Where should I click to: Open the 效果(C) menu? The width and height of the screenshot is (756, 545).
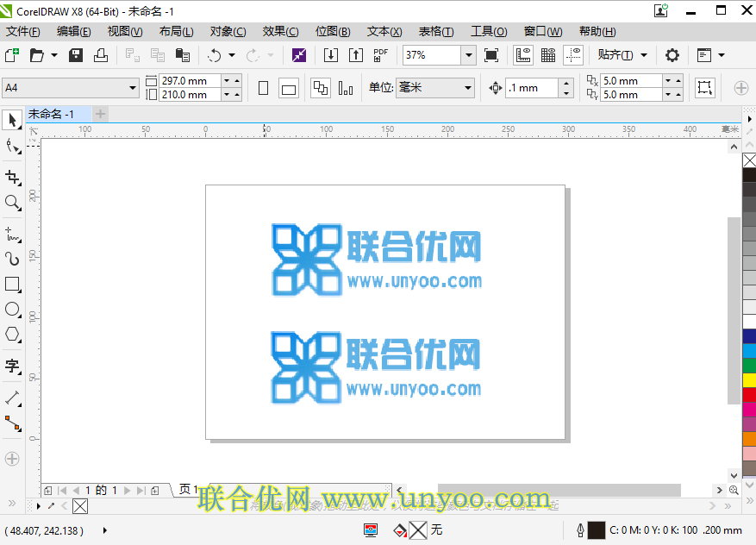[280, 32]
